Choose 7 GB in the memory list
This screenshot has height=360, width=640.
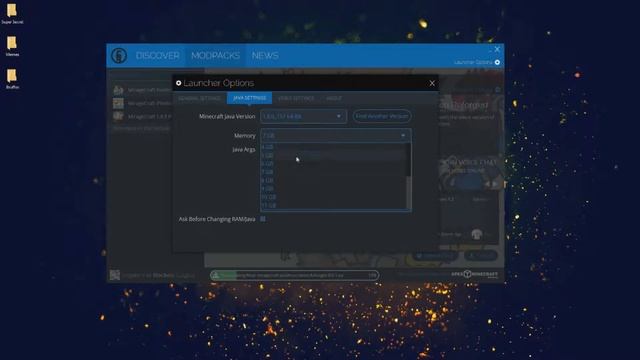coord(333,172)
